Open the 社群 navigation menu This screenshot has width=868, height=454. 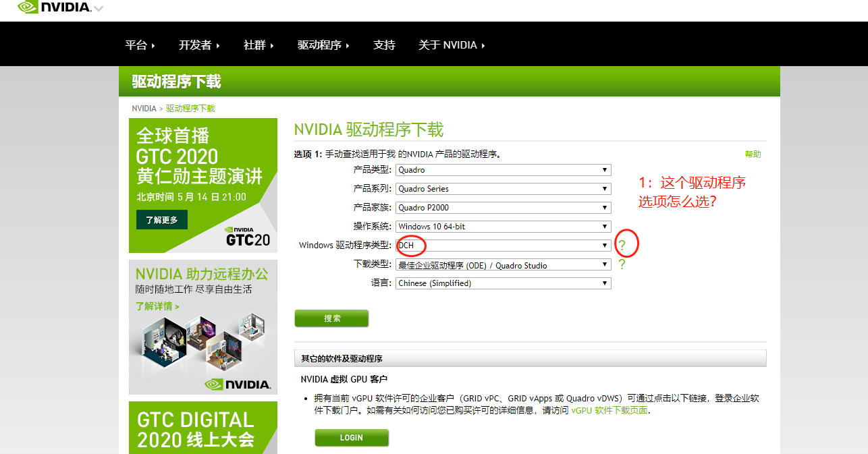click(x=259, y=45)
